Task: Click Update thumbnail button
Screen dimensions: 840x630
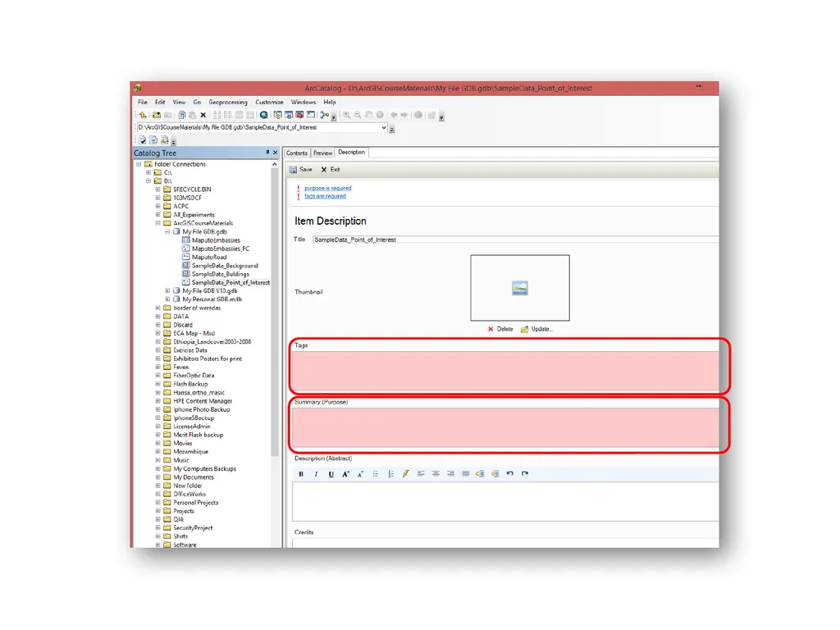Action: click(536, 329)
